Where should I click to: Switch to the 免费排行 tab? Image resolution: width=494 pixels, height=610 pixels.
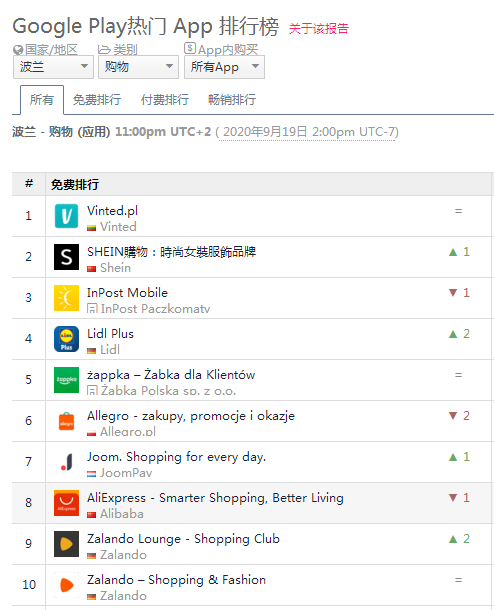point(97,100)
